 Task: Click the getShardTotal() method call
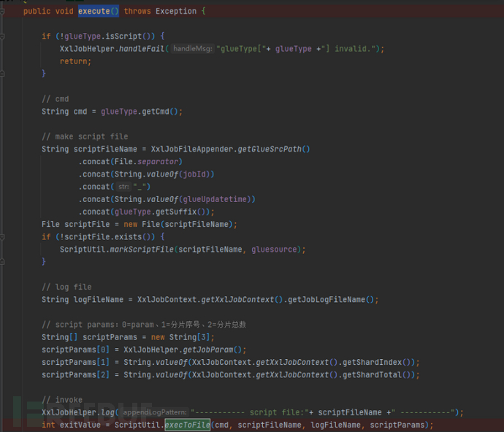click(376, 374)
